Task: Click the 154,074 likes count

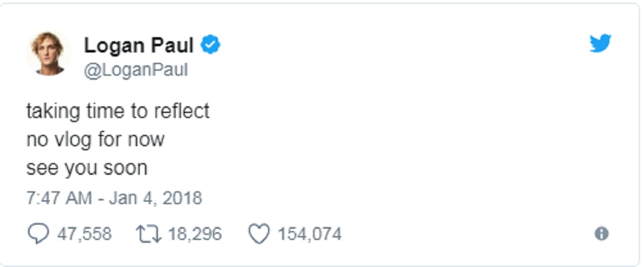Action: tap(309, 234)
